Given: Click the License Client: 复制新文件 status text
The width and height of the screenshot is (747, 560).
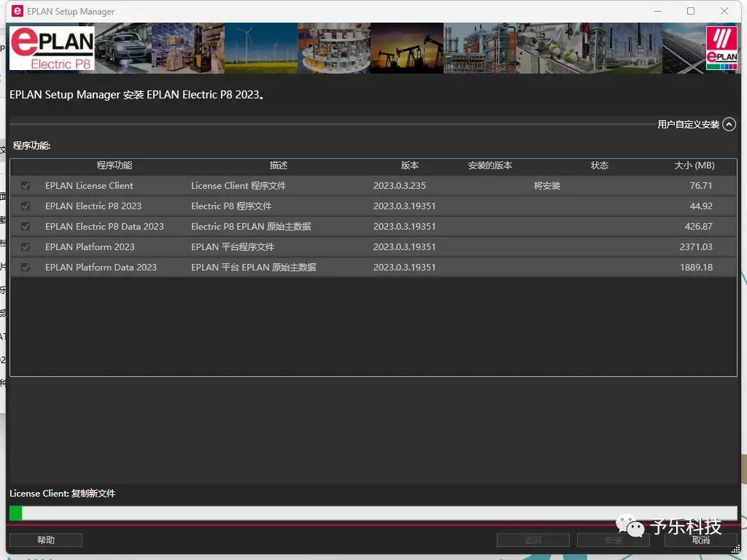Looking at the screenshot, I should pos(63,494).
